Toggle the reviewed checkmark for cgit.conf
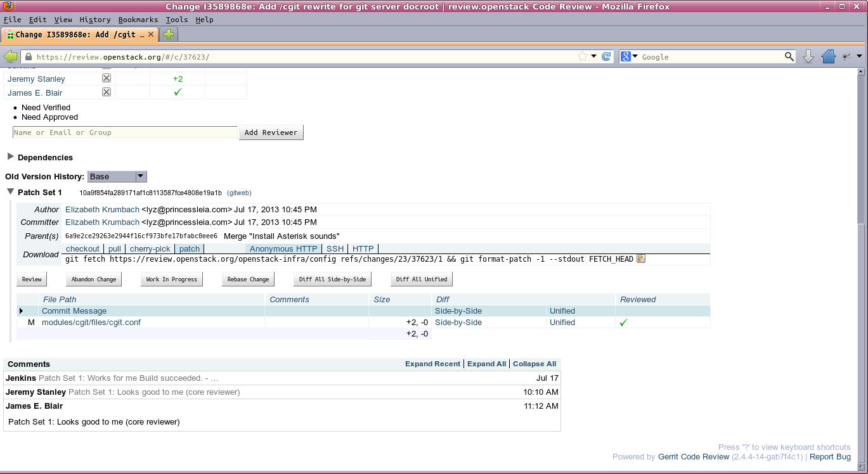Image resolution: width=868 pixels, height=474 pixels. [623, 323]
